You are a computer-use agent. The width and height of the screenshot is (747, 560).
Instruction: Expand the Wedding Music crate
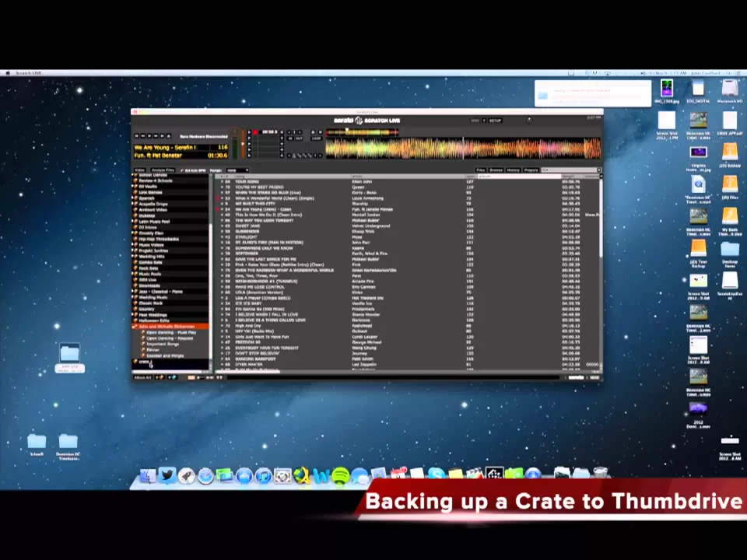pos(133,297)
